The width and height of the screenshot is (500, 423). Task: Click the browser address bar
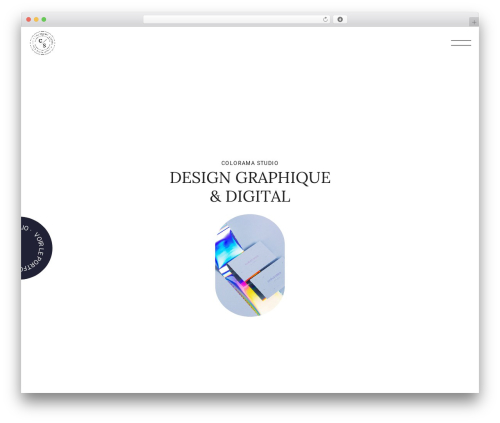coord(237,20)
